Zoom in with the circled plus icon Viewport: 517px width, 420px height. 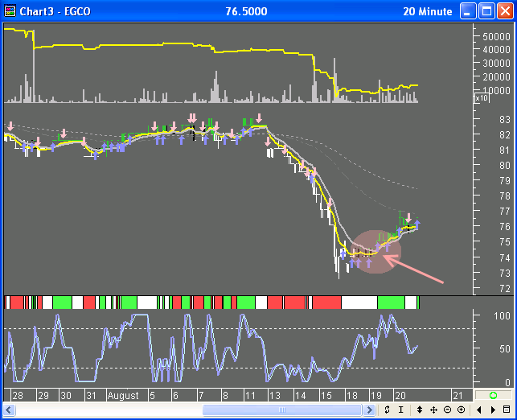point(461,410)
